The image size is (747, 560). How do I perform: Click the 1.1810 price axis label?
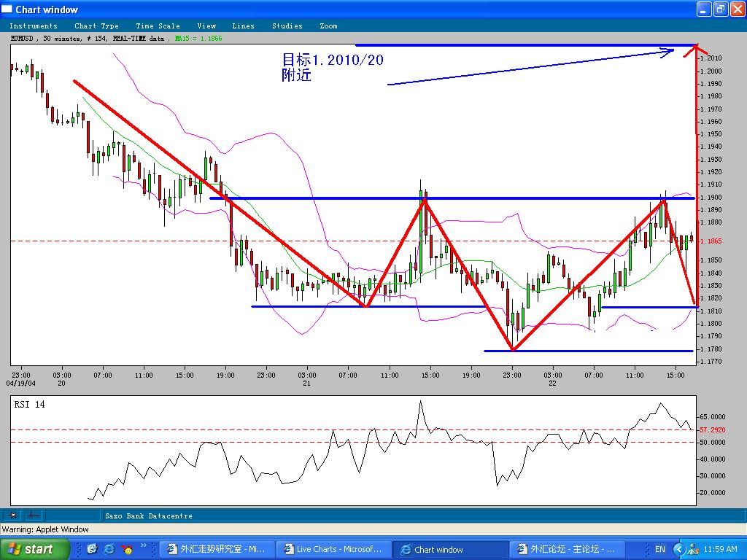[711, 311]
